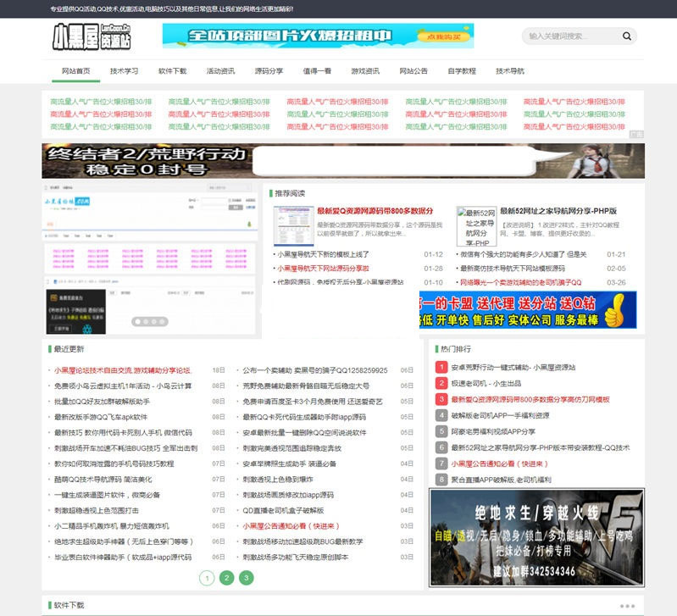677x616 pixels.
Task: Go to page 3 of recent updates
Action: click(x=246, y=578)
